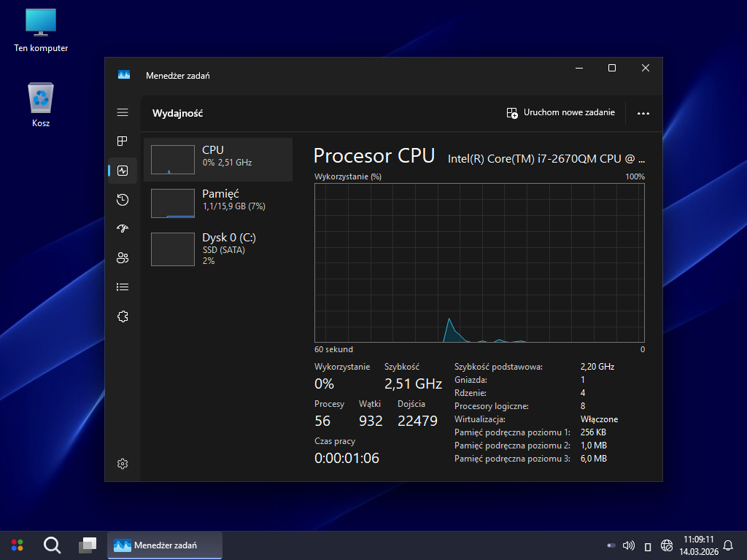Open the three-dot more options menu
This screenshot has width=747, height=560.
[x=643, y=113]
